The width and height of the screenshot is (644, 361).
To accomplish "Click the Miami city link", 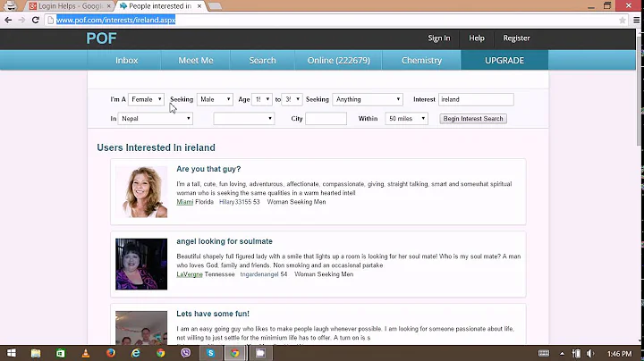I will click(185, 202).
